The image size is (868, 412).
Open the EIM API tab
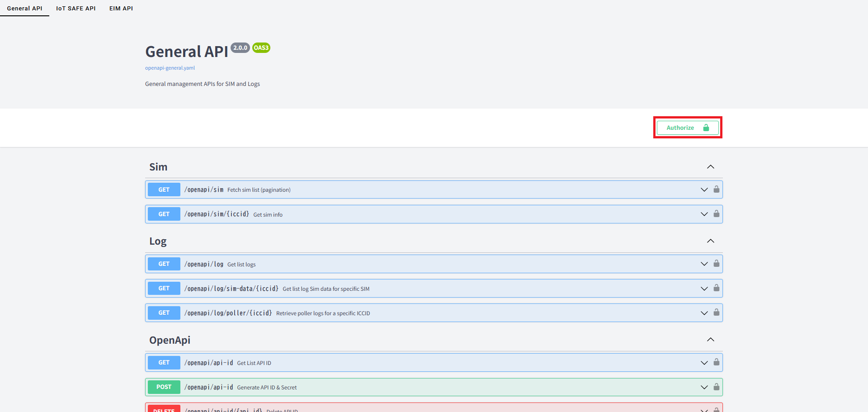pyautogui.click(x=121, y=8)
